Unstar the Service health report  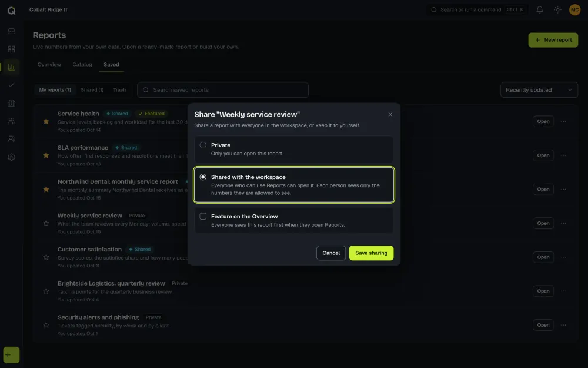coord(46,121)
